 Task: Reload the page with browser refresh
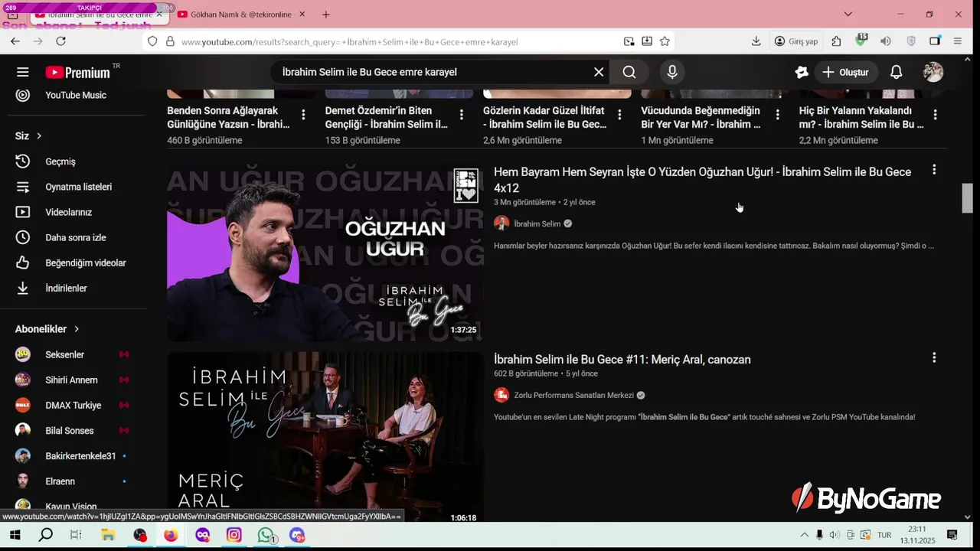[61, 41]
